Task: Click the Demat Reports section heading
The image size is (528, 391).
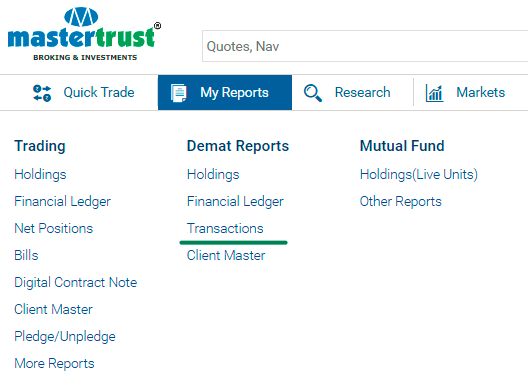Action: (x=238, y=146)
